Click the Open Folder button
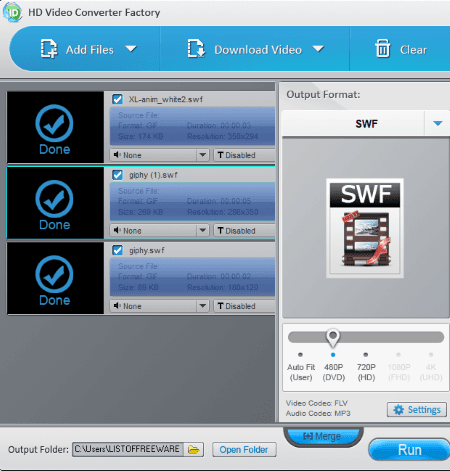 pos(244,450)
